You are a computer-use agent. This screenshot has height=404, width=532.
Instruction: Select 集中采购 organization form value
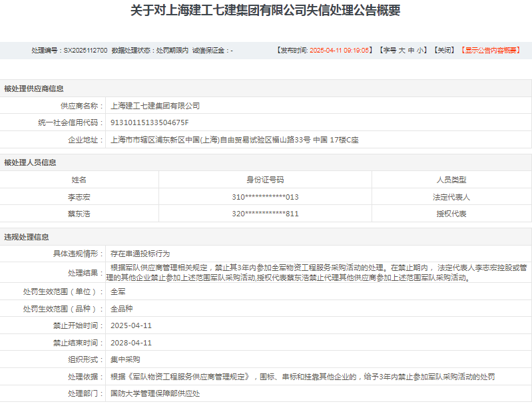[125, 359]
